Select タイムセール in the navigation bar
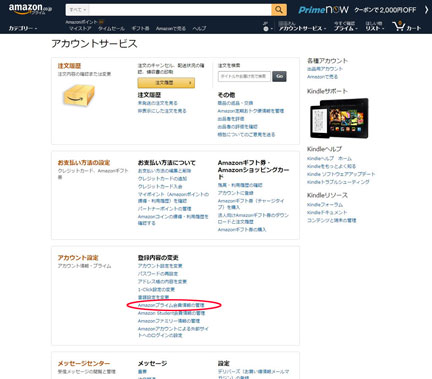The height and width of the screenshot is (379, 432). click(x=111, y=29)
